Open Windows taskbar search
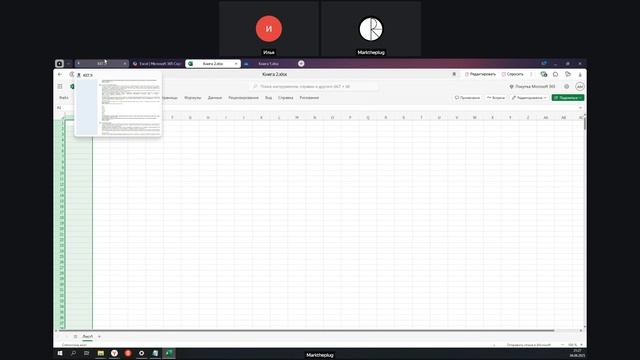 [73, 353]
